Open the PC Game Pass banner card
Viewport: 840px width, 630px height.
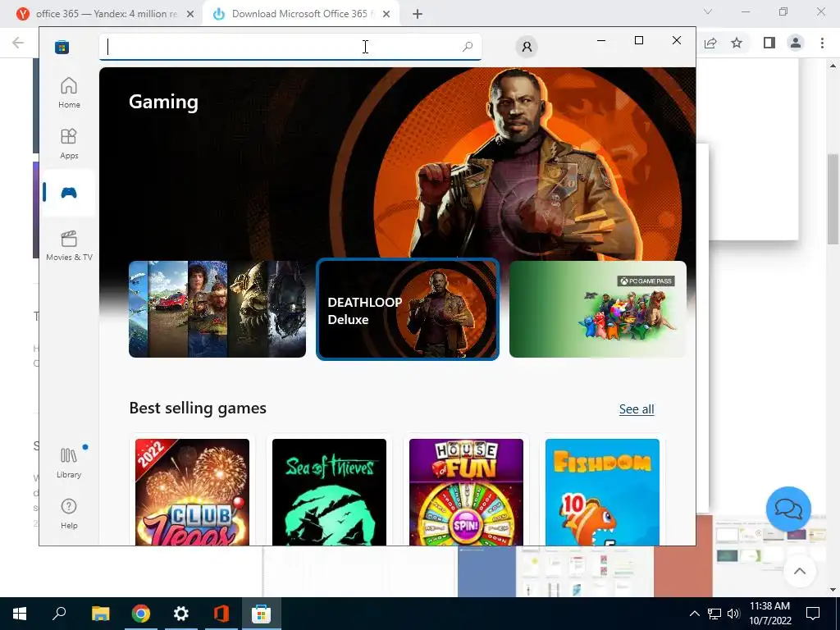coord(598,309)
